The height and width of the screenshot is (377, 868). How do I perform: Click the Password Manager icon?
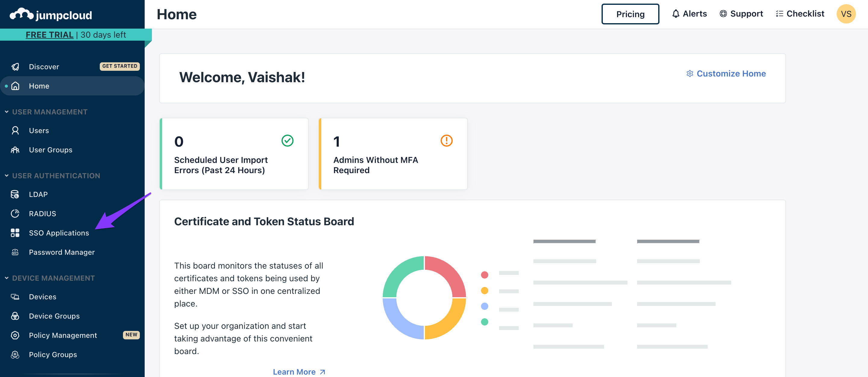[x=15, y=252]
